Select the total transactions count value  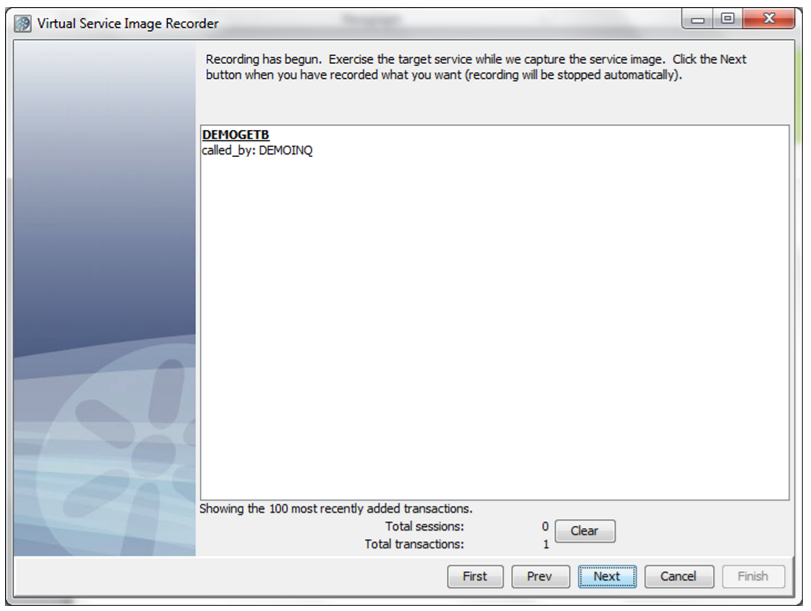click(x=546, y=544)
